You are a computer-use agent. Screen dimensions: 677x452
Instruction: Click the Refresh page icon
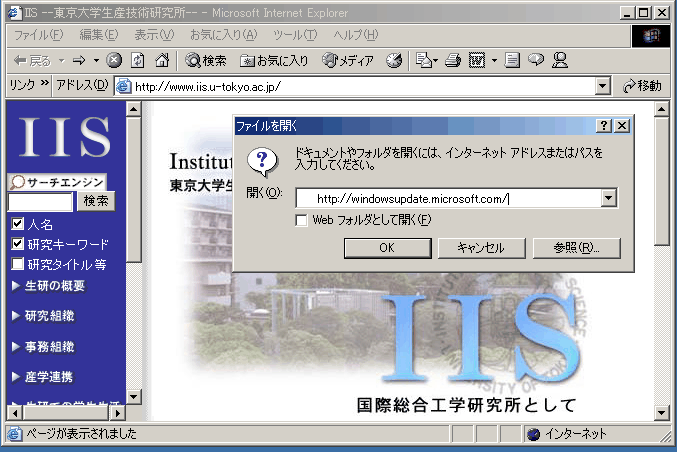(138, 60)
